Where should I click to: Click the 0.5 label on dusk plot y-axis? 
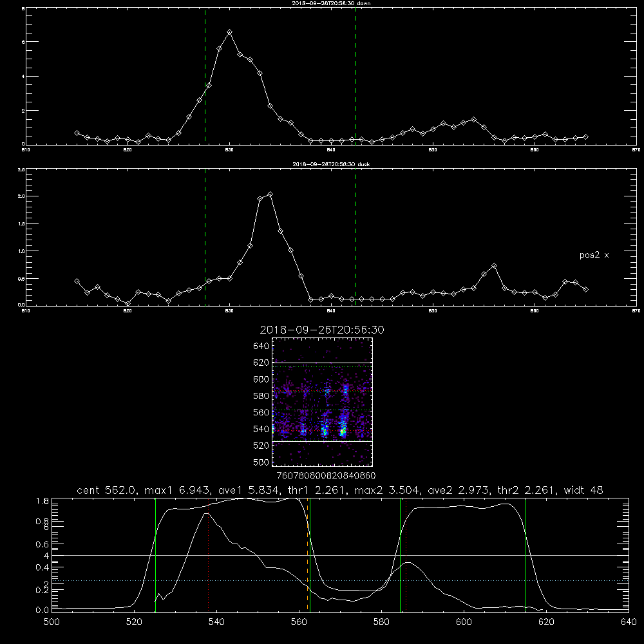pyautogui.click(x=21, y=278)
